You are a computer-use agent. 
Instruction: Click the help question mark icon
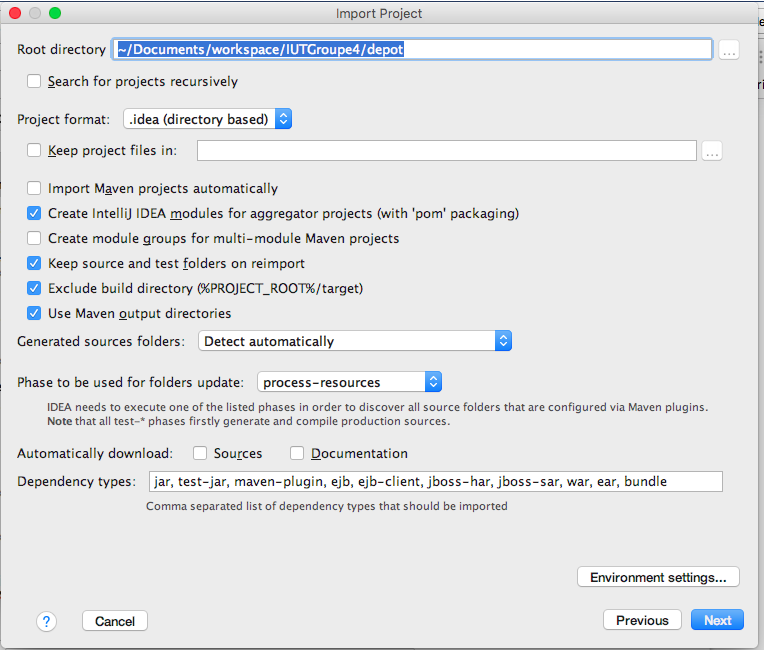(x=46, y=621)
